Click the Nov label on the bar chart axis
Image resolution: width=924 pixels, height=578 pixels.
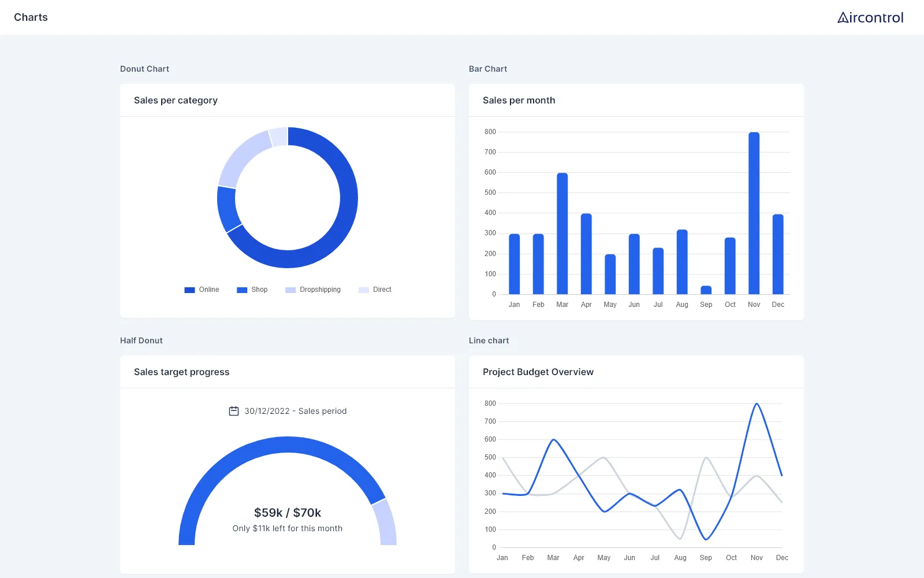click(x=754, y=305)
